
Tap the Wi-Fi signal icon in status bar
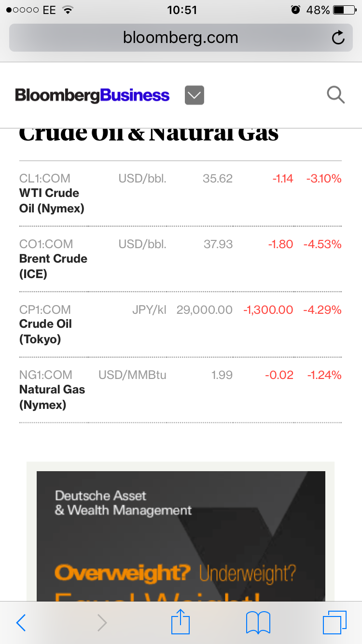point(68,10)
